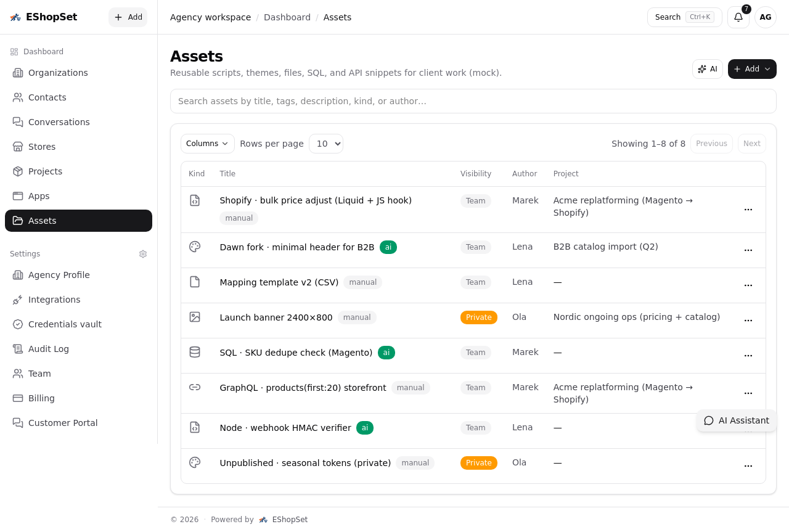
Task: Click the database icon for SQL SKU dedupe asset
Action: pos(195,352)
